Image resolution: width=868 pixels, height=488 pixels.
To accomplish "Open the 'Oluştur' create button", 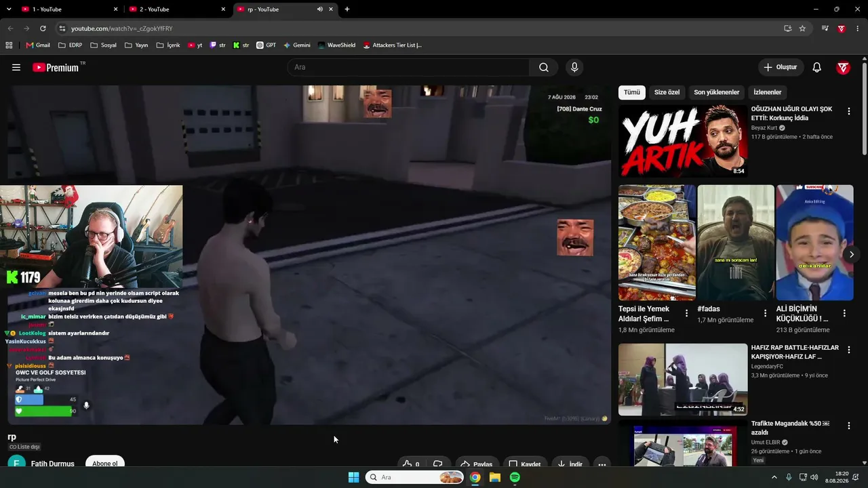I will (781, 67).
